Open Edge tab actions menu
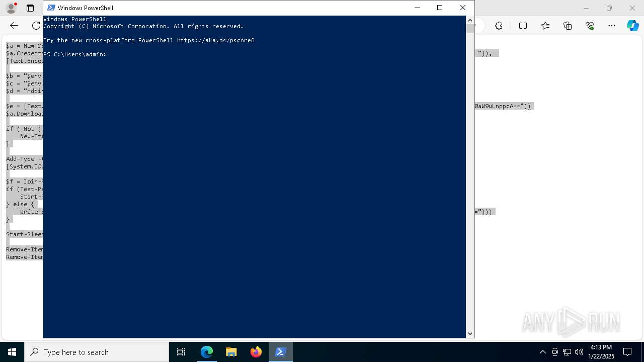Image resolution: width=644 pixels, height=362 pixels. point(30,8)
